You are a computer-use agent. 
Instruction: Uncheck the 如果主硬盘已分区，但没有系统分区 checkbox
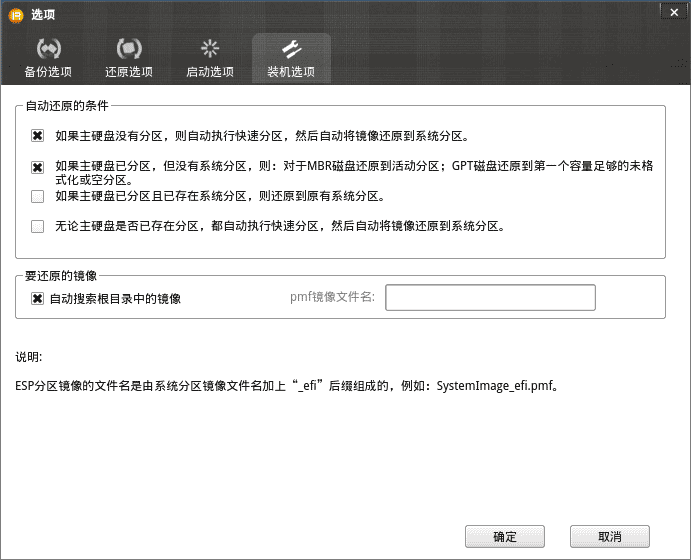tap(38, 167)
